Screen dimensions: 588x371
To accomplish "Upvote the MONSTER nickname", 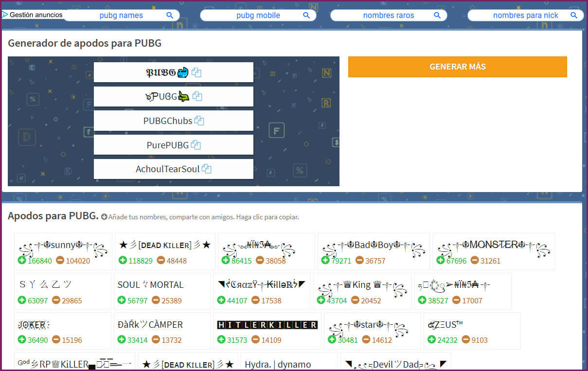I will [441, 261].
